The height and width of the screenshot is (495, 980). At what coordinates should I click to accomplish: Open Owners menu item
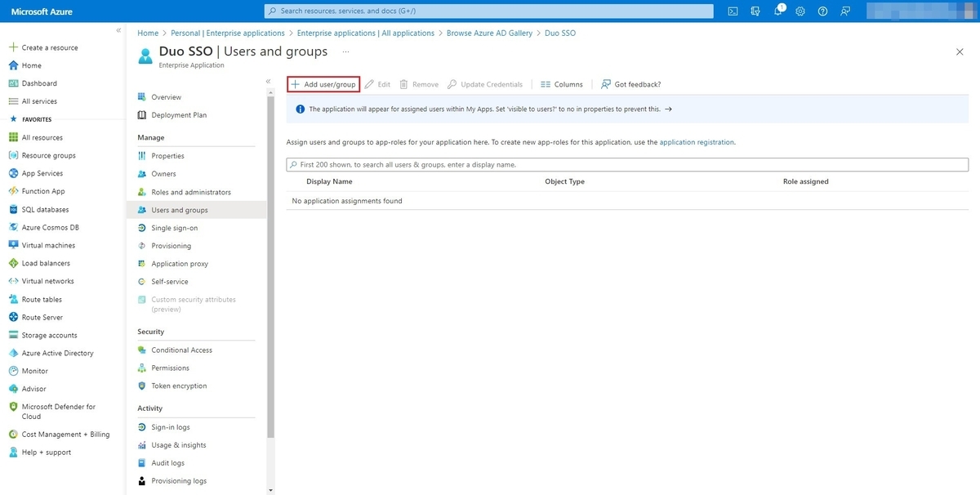163,174
